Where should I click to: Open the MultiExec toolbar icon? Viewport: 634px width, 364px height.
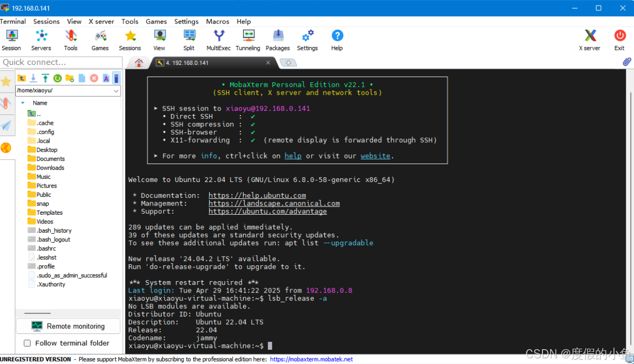click(218, 40)
